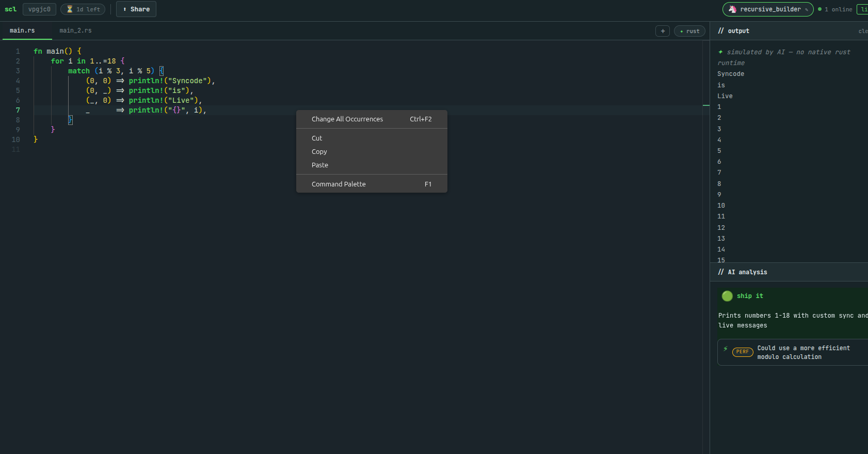This screenshot has height=454, width=868.
Task: Click the green online status dot
Action: pos(819,9)
